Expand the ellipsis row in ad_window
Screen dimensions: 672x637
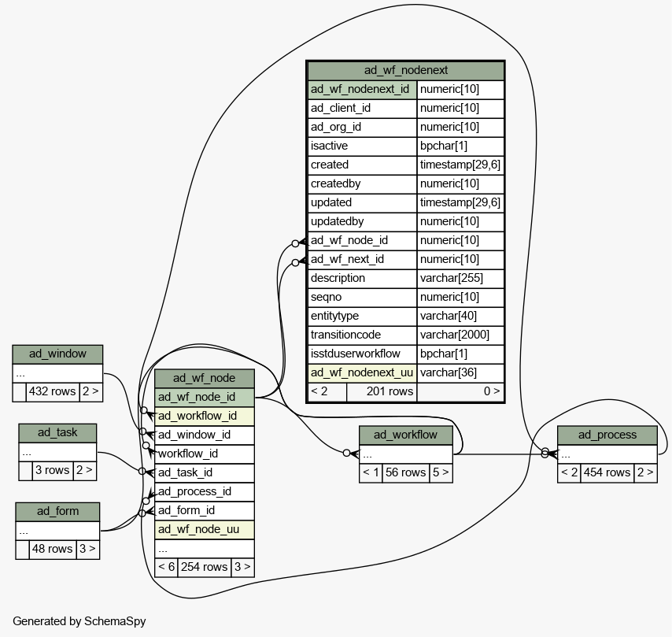point(57,373)
